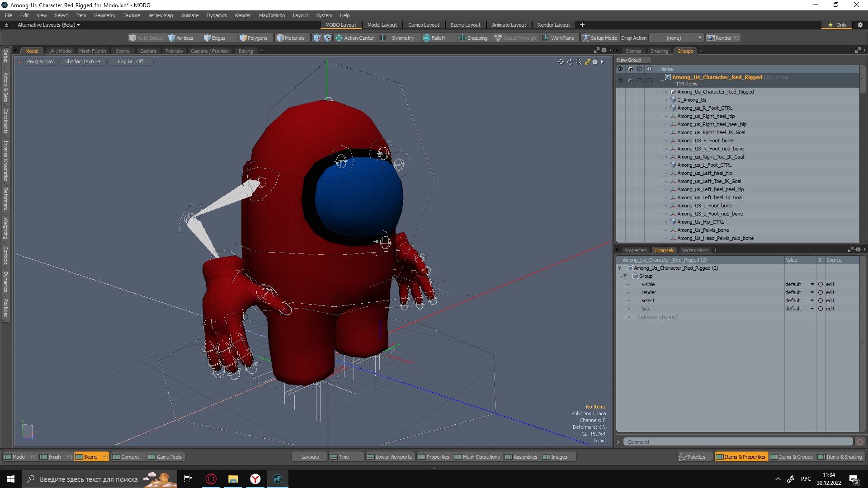Open the Drop Action (none) dropdown
The image size is (868, 488).
coord(676,38)
